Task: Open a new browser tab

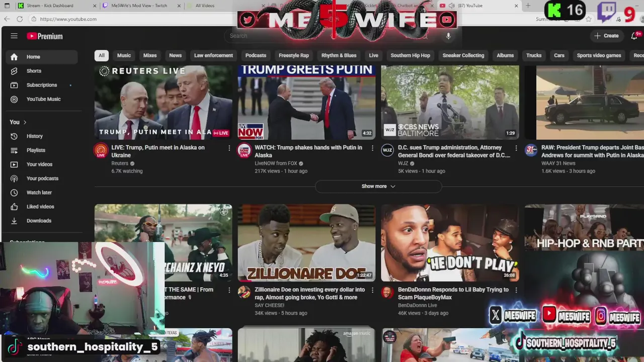Action: coord(528,6)
